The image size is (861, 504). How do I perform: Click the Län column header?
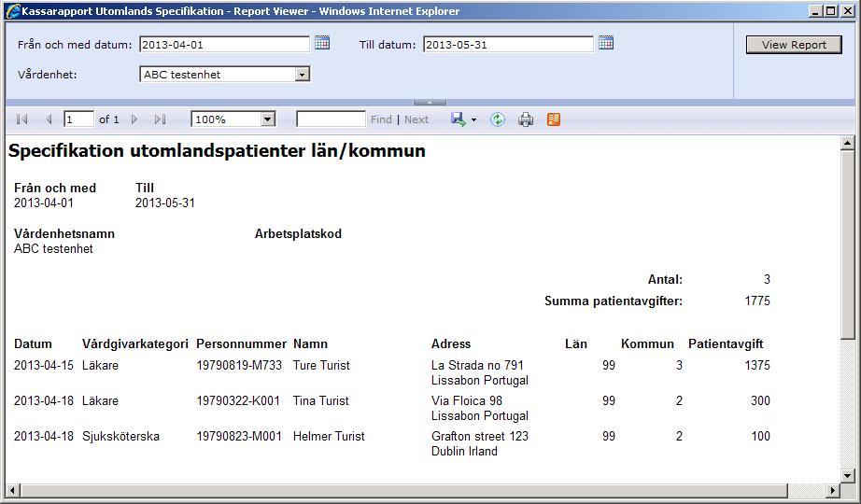tap(576, 343)
